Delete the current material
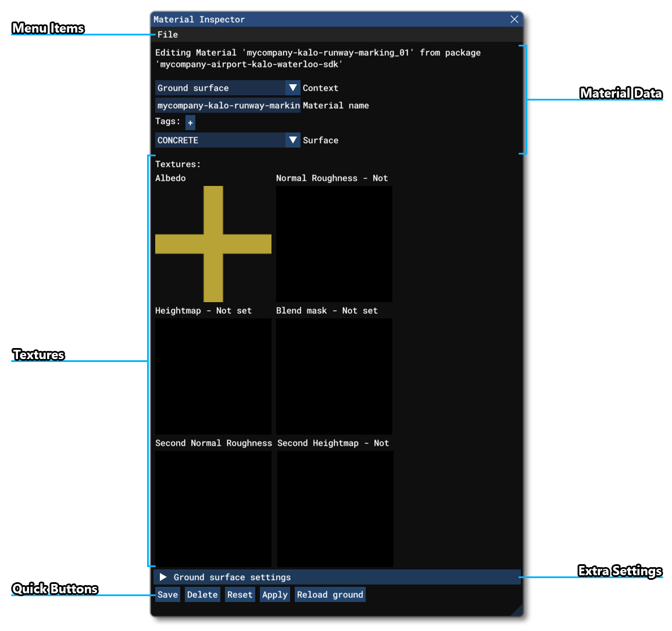Image resolution: width=672 pixels, height=631 pixels. point(202,594)
